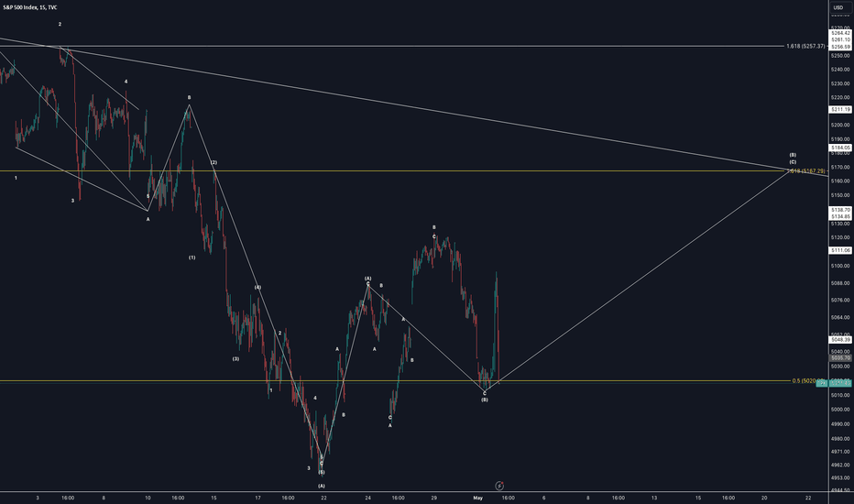Click the 5184.05 price label
Image resolution: width=854 pixels, height=504 pixels.
pos(840,148)
